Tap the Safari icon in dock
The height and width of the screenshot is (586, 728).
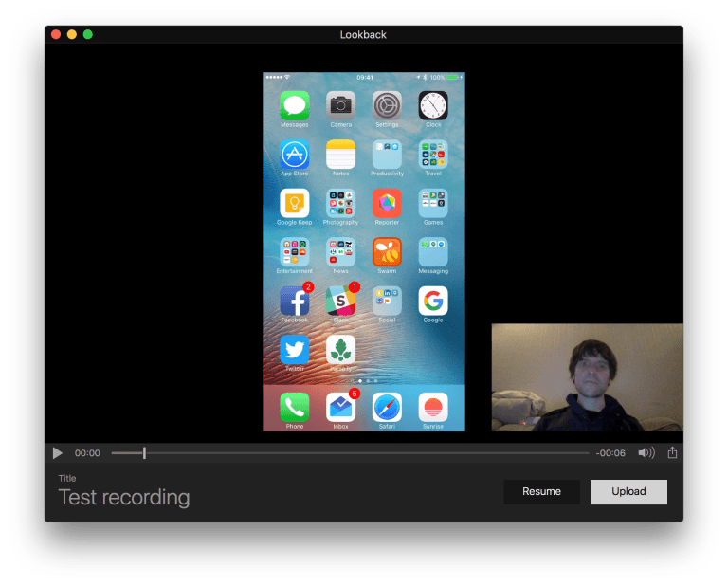[387, 407]
